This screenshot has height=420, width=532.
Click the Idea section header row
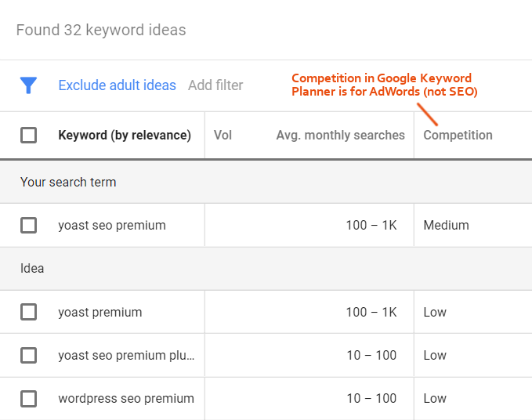[x=32, y=269]
